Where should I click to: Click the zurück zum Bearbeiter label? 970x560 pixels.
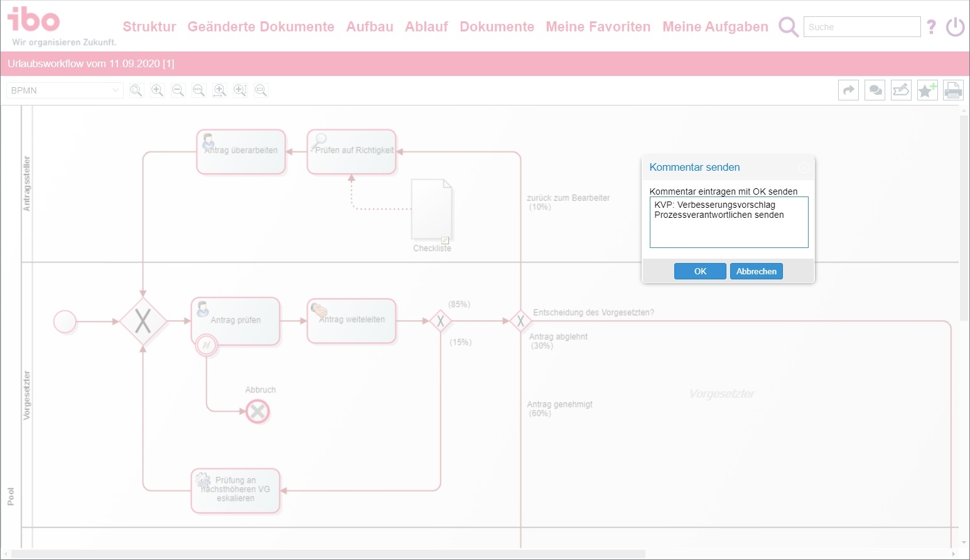coord(568,202)
